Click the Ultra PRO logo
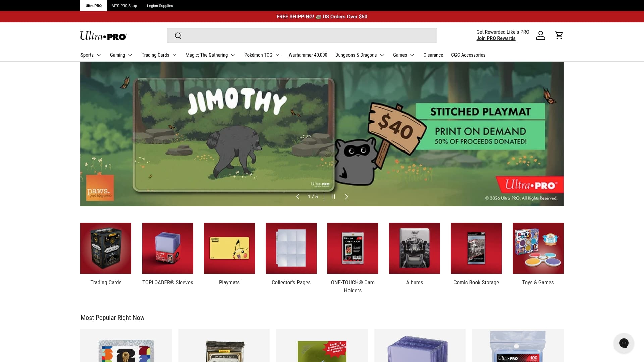 point(104,36)
